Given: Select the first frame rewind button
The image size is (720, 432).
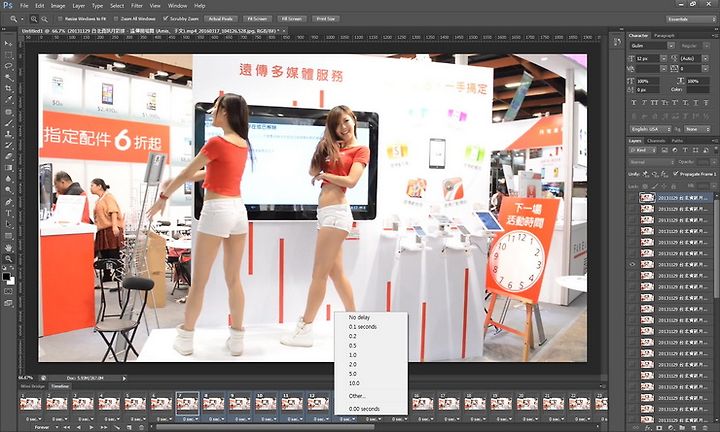Looking at the screenshot, I should (67, 427).
